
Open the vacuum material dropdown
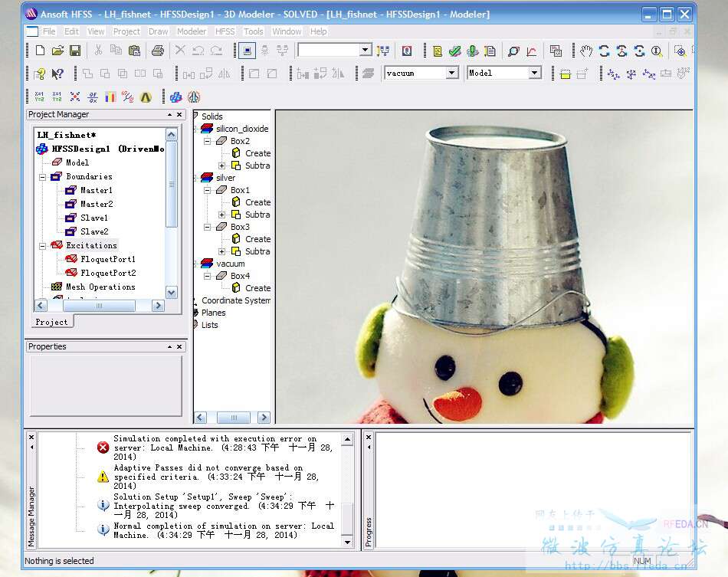coord(452,73)
